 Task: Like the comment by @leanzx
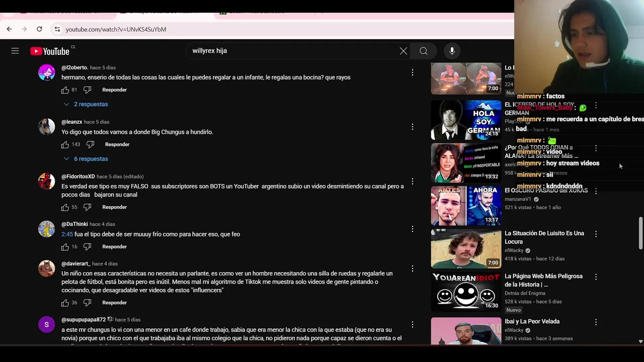click(65, 145)
